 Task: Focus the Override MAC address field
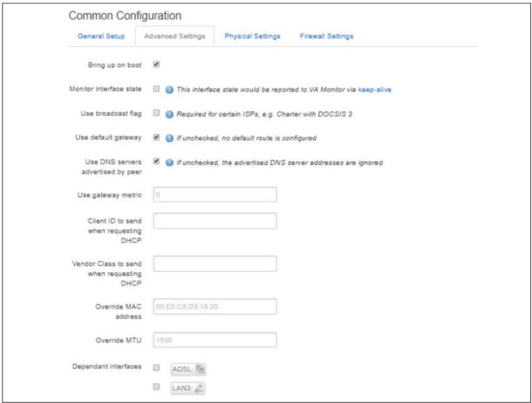[x=215, y=306]
